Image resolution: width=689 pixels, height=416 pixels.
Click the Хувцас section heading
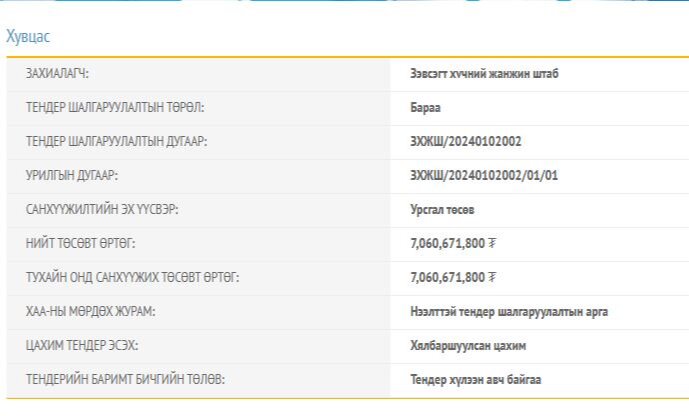coord(28,37)
